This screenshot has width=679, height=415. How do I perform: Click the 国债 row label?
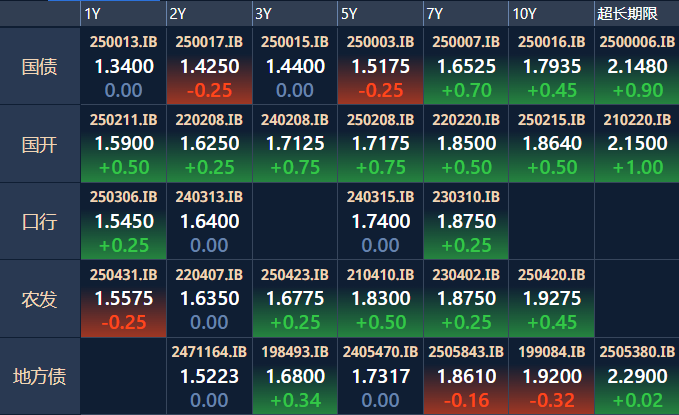tap(40, 66)
